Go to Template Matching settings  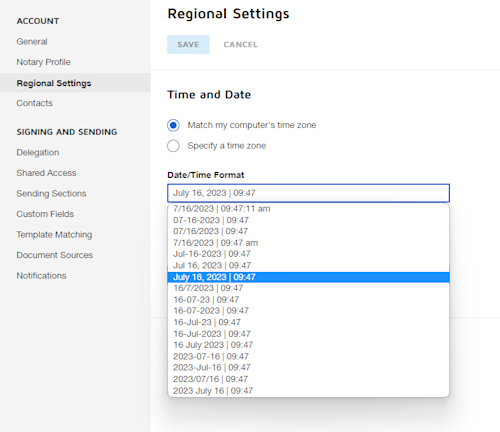pos(54,235)
